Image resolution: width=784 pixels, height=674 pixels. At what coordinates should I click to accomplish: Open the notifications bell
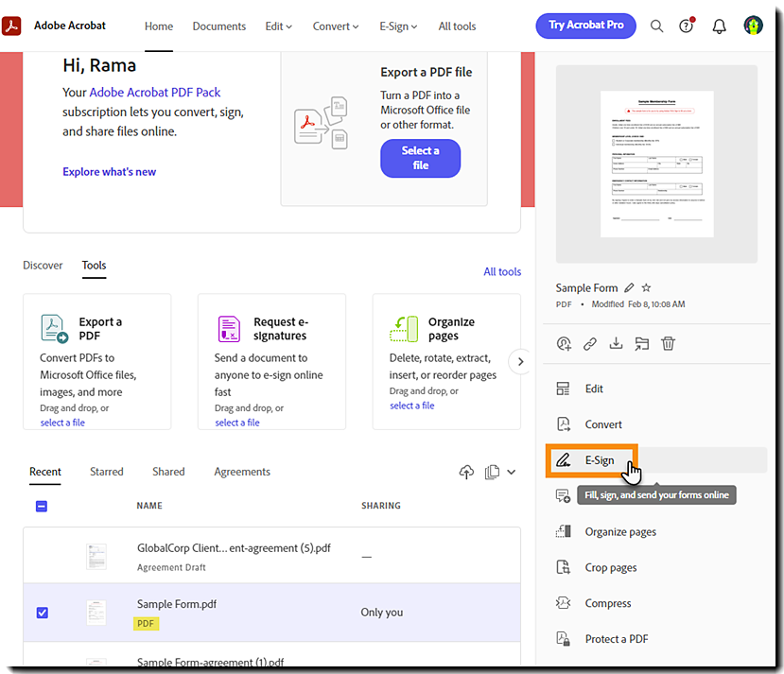[719, 26]
